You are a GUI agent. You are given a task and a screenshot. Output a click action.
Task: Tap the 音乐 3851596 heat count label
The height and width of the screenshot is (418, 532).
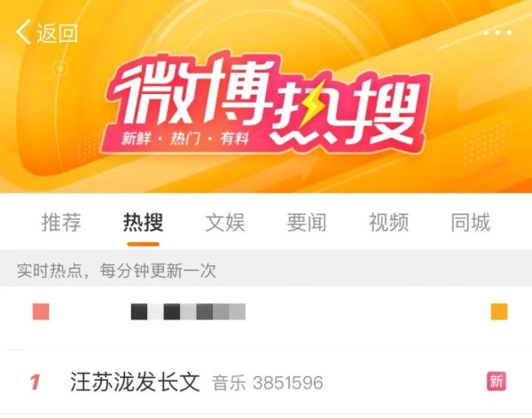coord(268,383)
